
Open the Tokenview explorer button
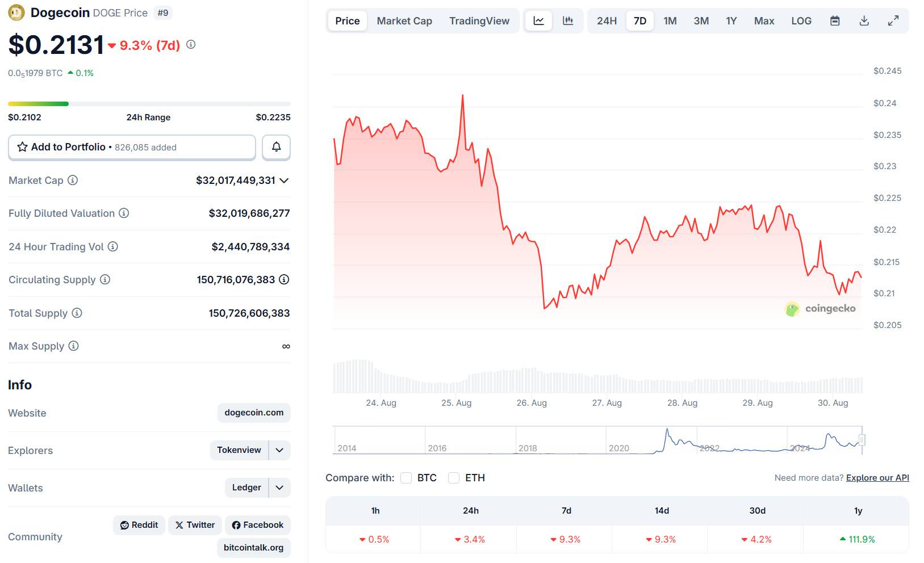239,450
